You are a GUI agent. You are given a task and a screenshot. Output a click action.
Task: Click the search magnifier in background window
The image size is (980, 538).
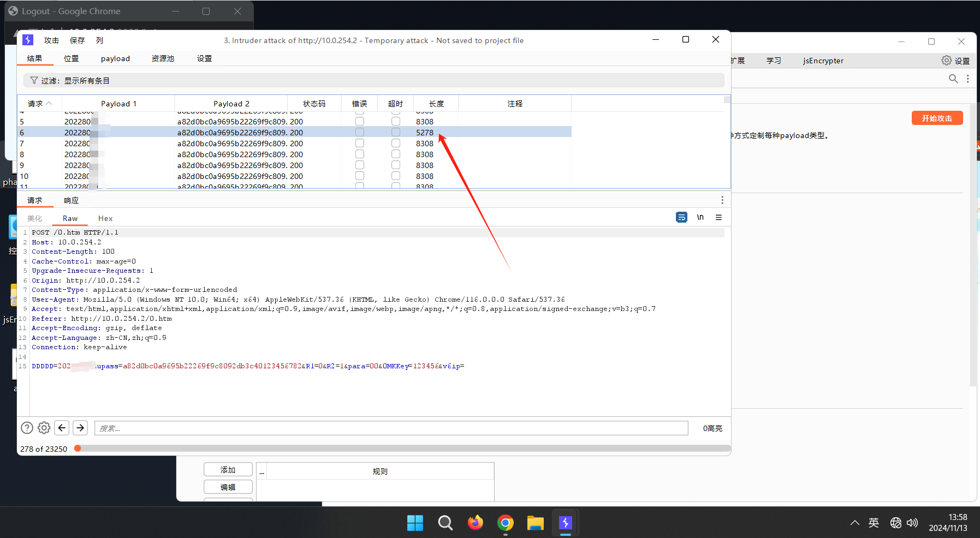(x=953, y=79)
